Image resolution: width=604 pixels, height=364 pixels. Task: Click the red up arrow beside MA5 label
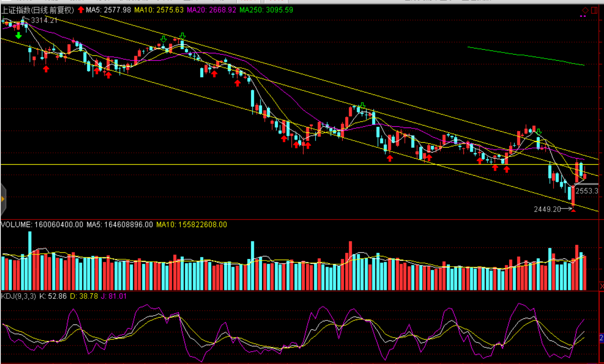point(81,10)
